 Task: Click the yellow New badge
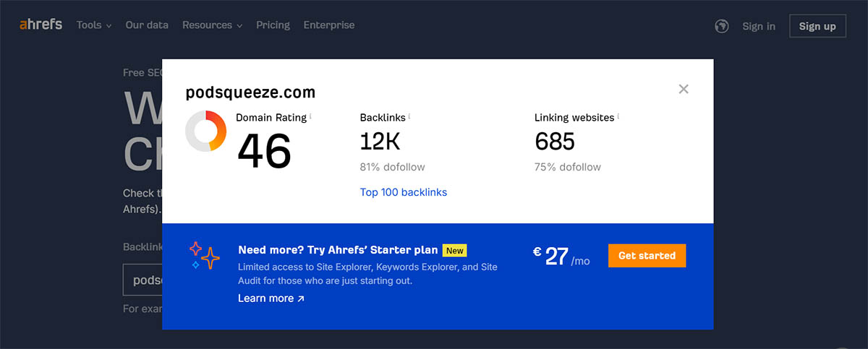(454, 251)
